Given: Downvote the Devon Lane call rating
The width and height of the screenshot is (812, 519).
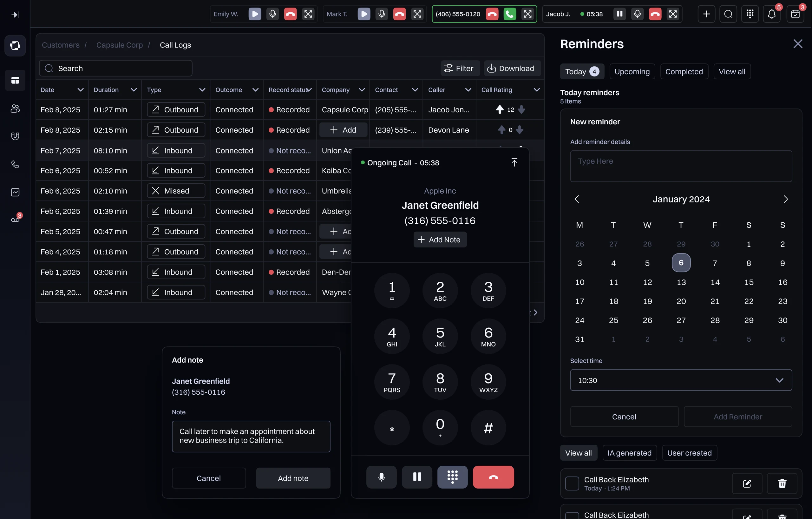Looking at the screenshot, I should click(x=520, y=130).
